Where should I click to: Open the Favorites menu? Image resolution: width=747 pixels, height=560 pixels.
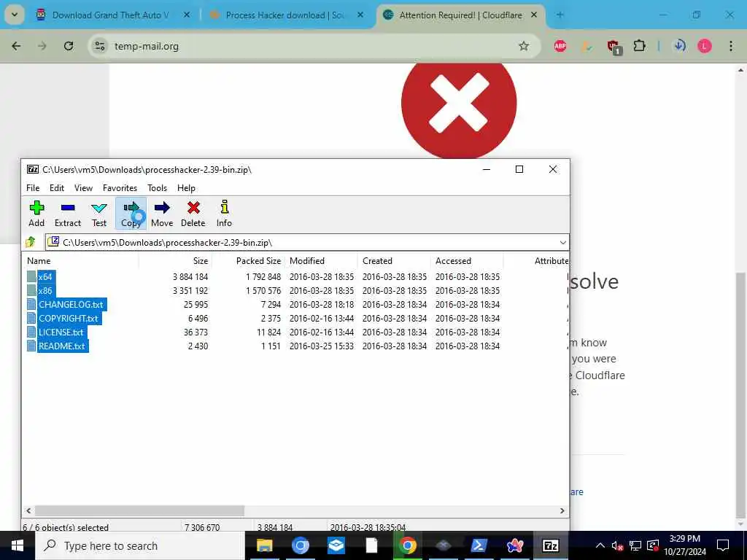click(x=120, y=188)
